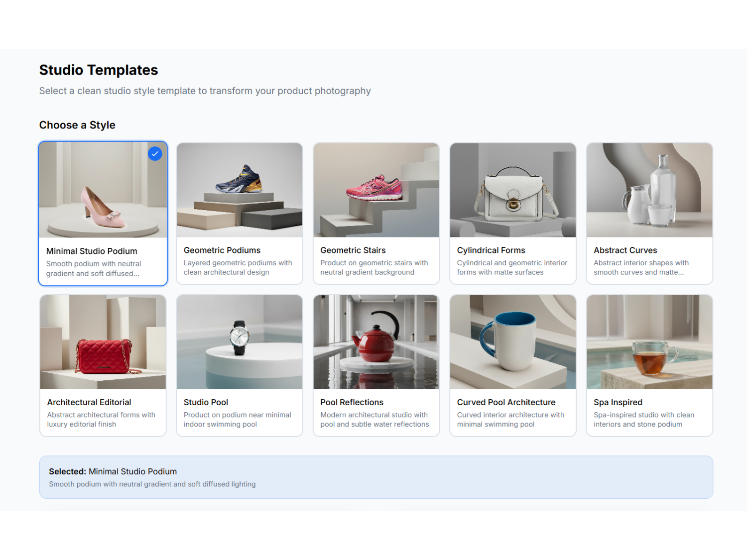Screen dimensions: 747x560
Task: Click the blue checkmark on Minimal Studio Podium
Action: [x=155, y=154]
